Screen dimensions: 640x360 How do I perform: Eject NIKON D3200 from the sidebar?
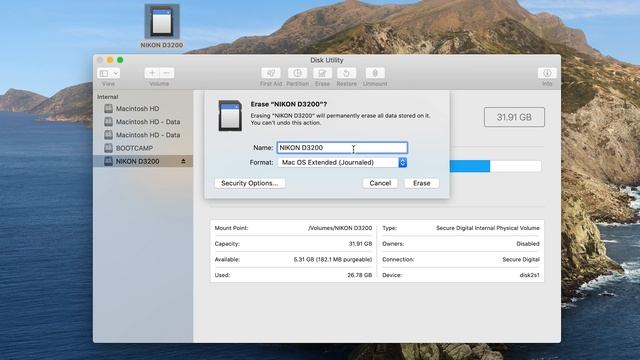(183, 161)
